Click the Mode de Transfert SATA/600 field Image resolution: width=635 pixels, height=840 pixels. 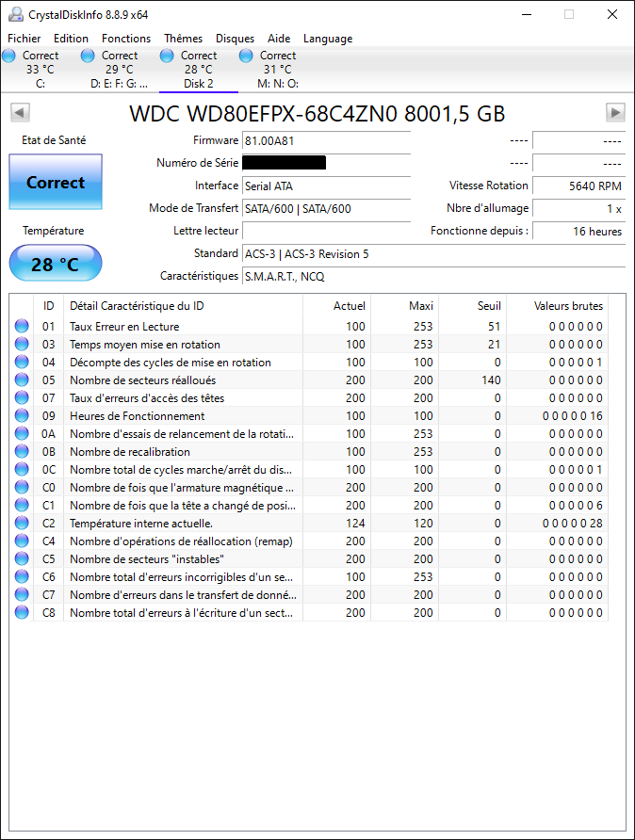point(326,208)
